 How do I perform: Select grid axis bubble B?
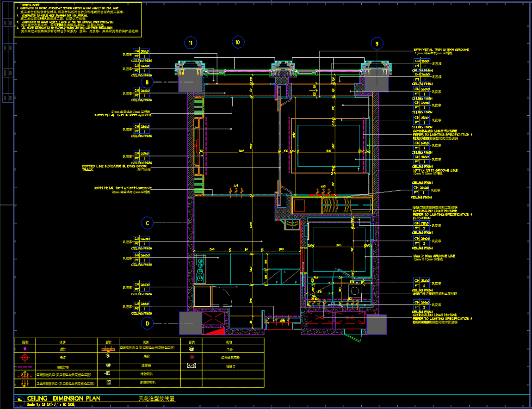(x=147, y=82)
